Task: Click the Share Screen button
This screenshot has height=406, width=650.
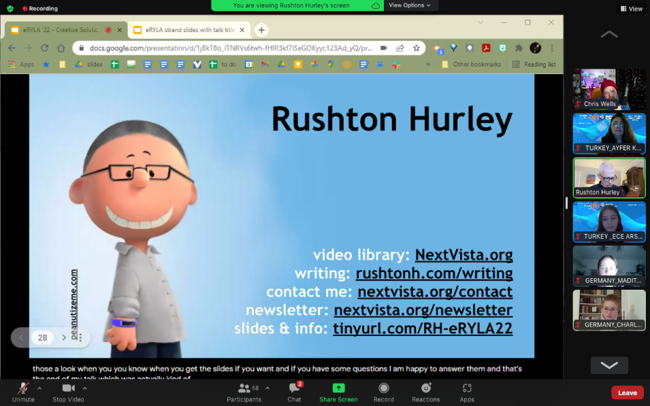Action: tap(338, 392)
